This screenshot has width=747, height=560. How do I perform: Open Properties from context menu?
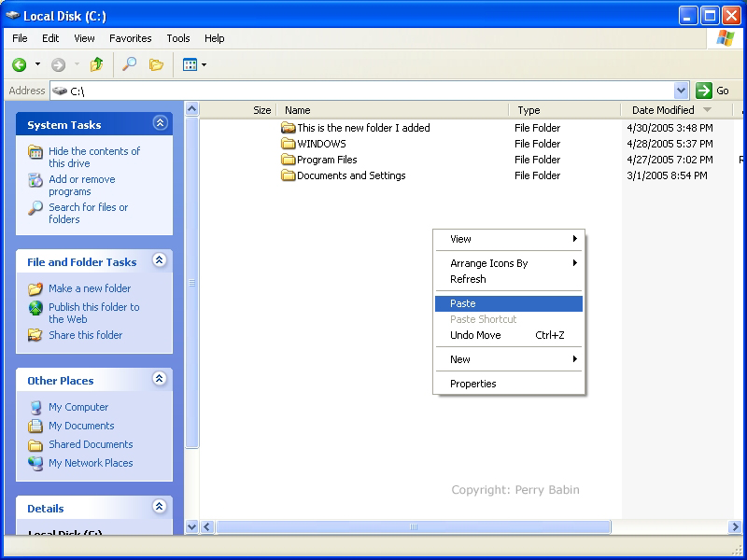click(509, 384)
